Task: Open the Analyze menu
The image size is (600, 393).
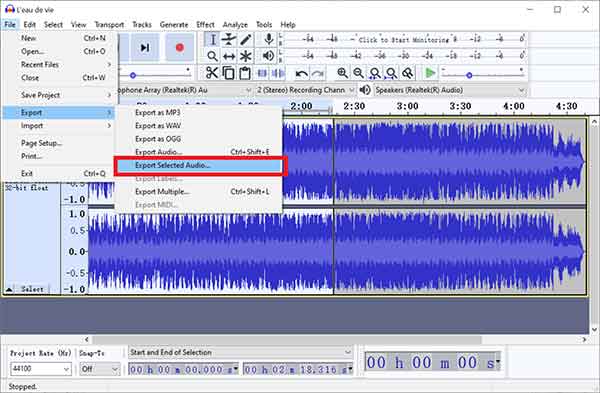Action: click(235, 24)
